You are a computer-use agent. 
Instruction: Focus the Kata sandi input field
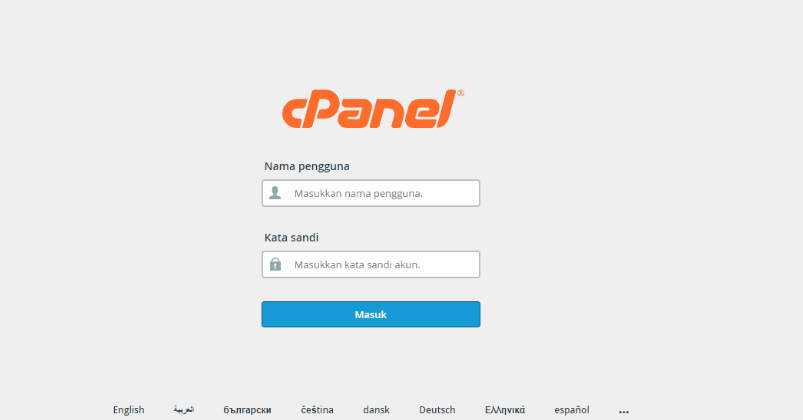tap(371, 264)
